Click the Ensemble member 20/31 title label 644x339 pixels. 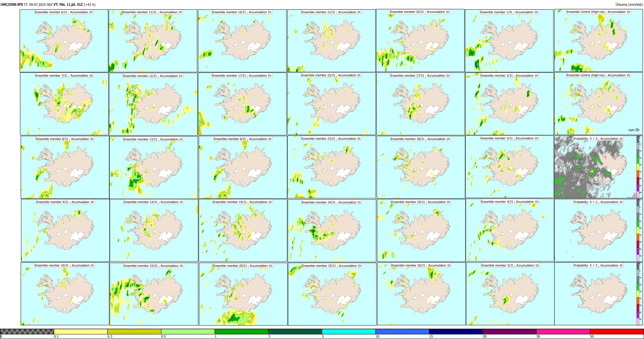coord(243,266)
